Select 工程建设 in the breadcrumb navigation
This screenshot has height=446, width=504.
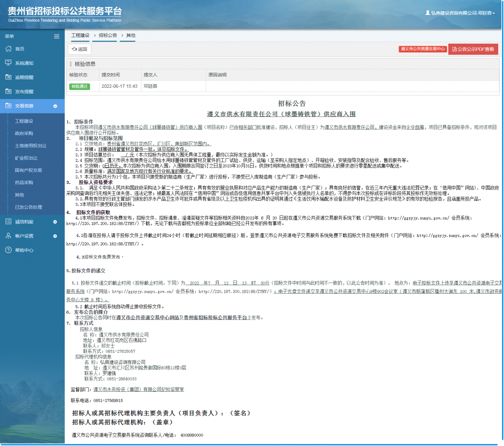(80, 36)
